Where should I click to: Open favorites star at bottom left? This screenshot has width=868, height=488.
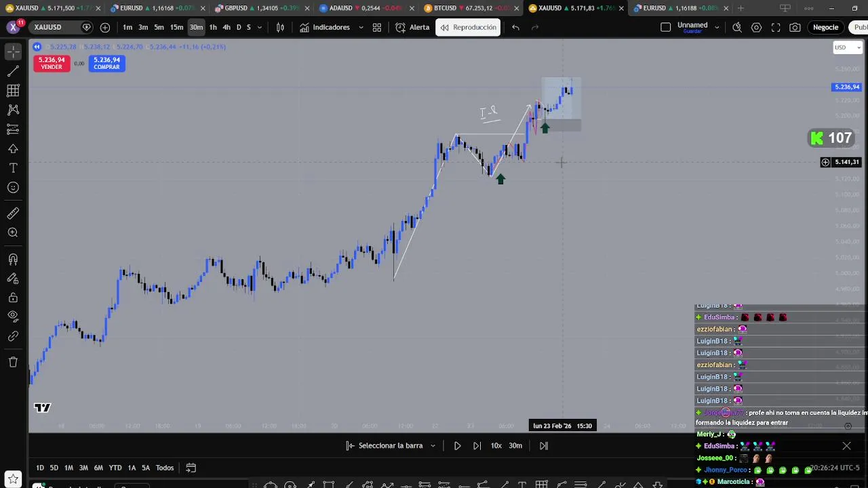point(13,479)
